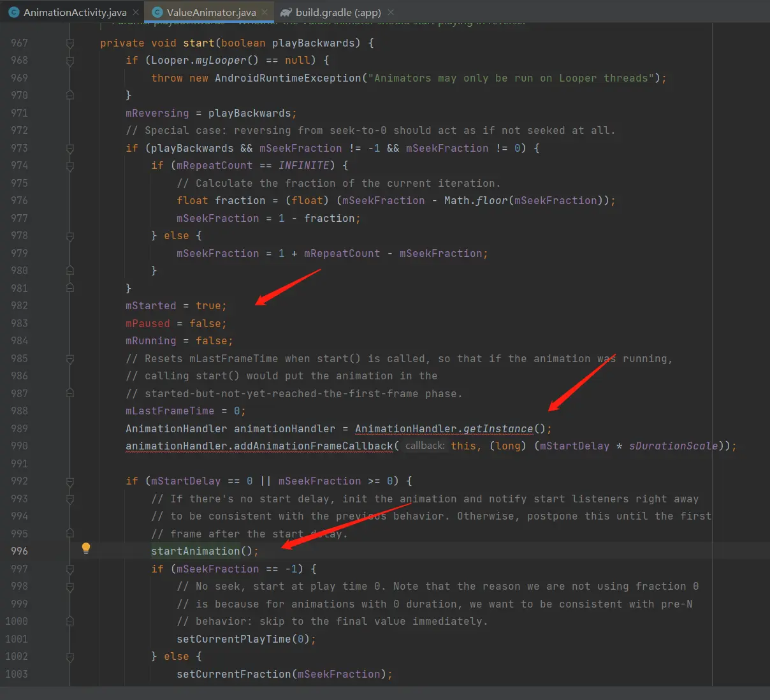Click line number 982 in the gutter
The image size is (770, 700).
(19, 306)
